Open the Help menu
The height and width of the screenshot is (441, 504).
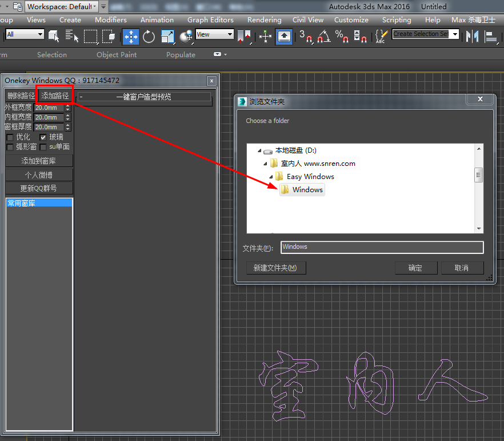coord(433,20)
